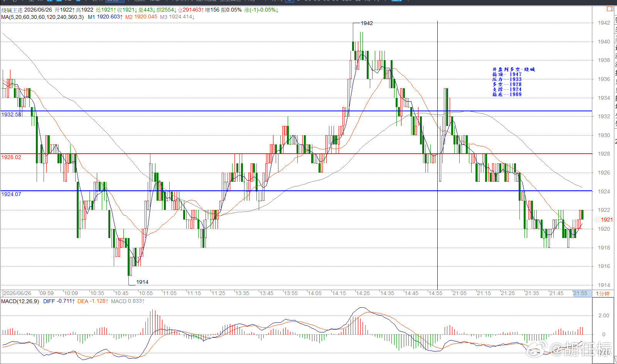Select the red 1928.02 horizontal line label
The image size is (617, 364).
[x=11, y=157]
